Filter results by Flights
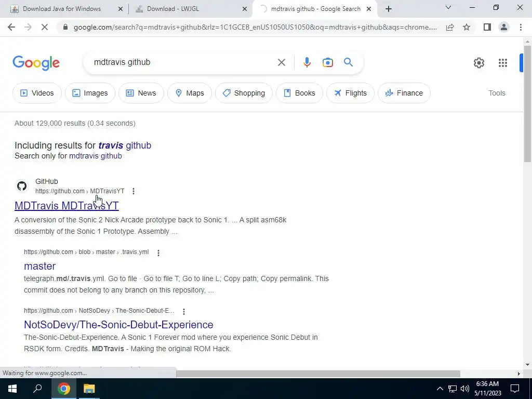 pos(350,93)
